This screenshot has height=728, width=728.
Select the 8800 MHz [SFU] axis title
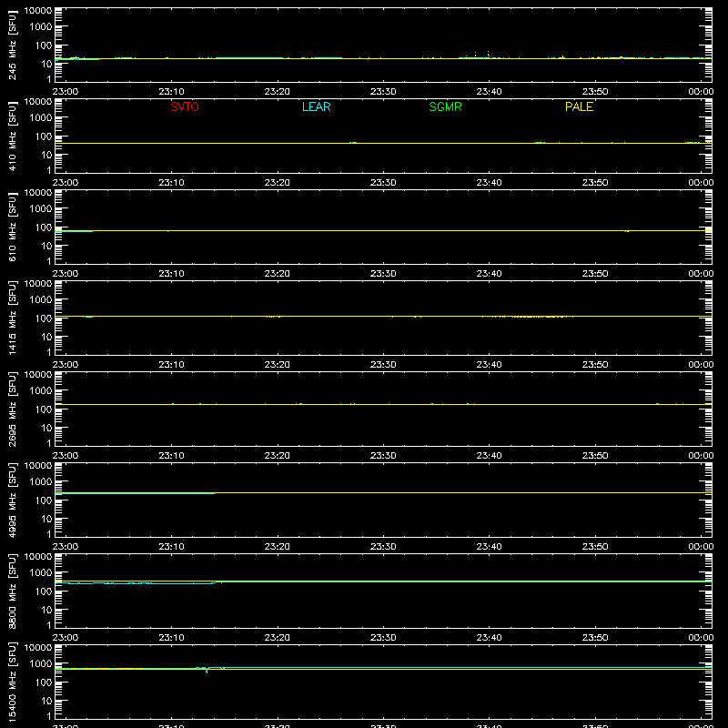(12, 591)
